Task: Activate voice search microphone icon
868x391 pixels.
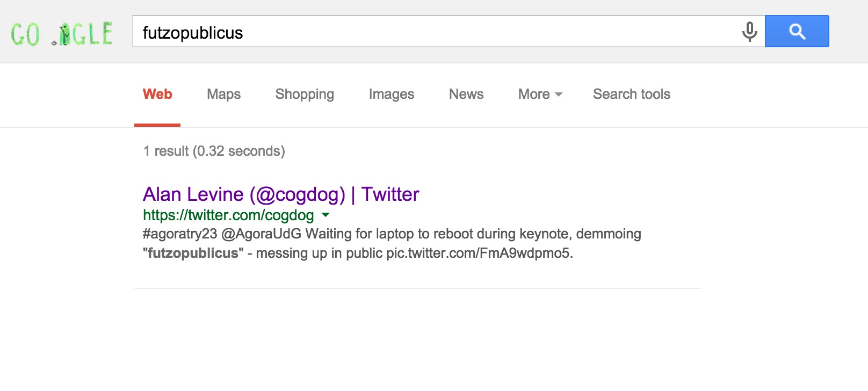Action: pos(749,32)
